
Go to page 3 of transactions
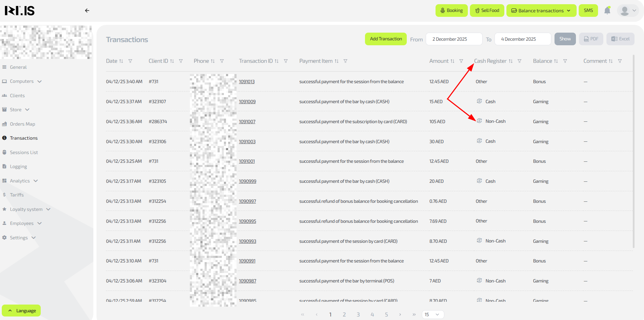pos(358,314)
